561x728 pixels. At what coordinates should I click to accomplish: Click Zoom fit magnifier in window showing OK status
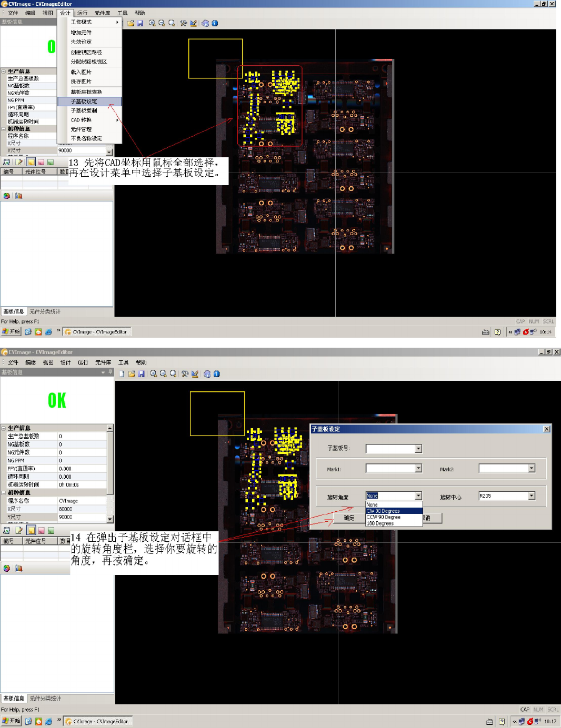[173, 374]
